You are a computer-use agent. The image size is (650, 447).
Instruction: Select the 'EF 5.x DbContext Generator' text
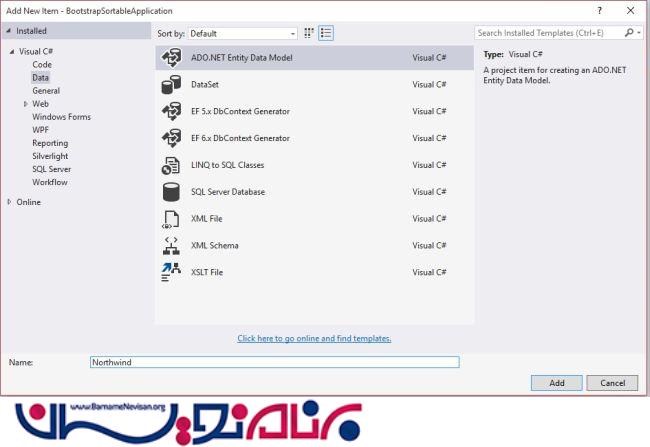(240, 112)
